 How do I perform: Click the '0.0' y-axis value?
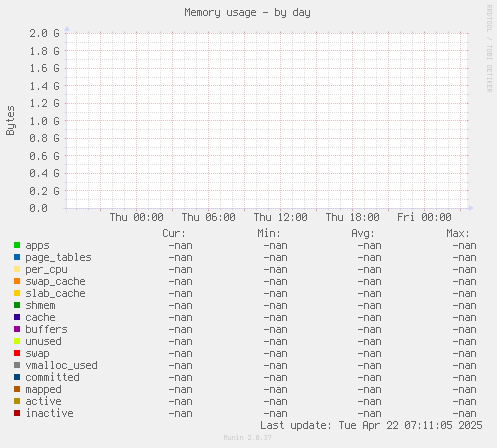click(38, 208)
